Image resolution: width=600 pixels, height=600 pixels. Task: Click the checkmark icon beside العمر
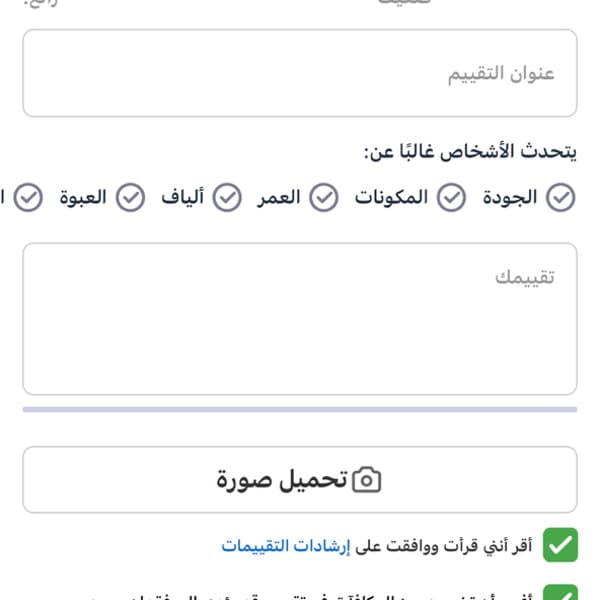coord(324,197)
